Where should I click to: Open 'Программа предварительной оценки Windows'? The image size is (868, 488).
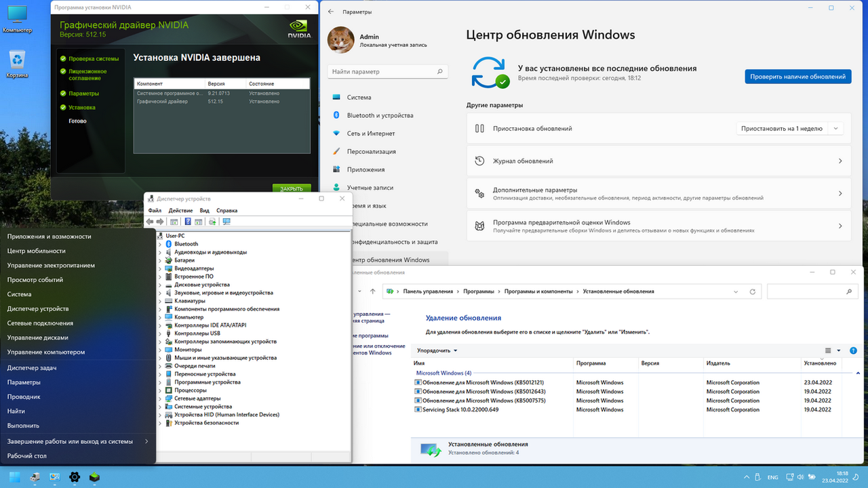click(658, 226)
